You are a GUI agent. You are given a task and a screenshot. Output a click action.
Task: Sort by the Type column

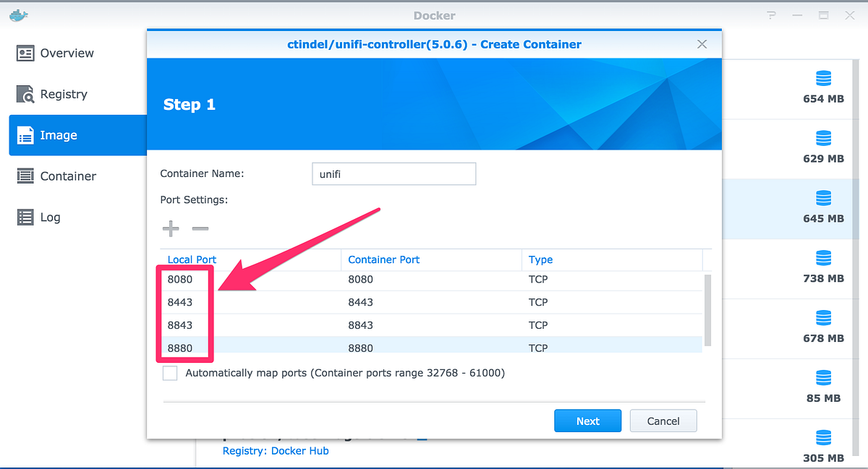click(x=540, y=259)
